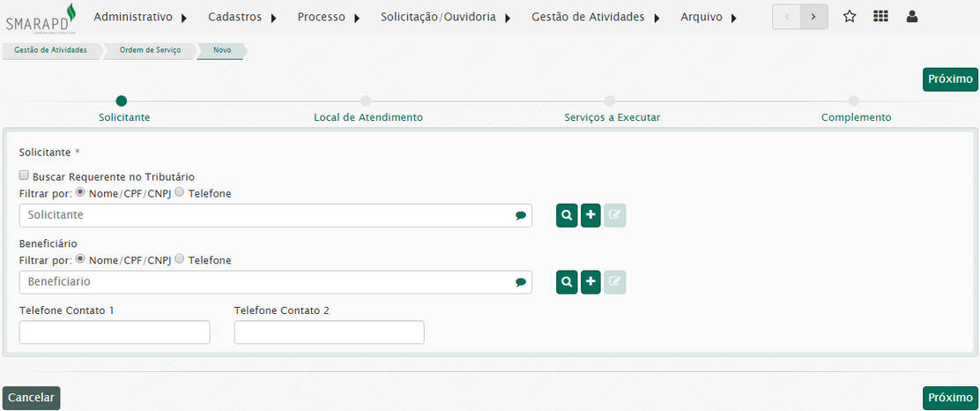
Task: Jump to Local de Atendimento step marker
Action: (366, 101)
